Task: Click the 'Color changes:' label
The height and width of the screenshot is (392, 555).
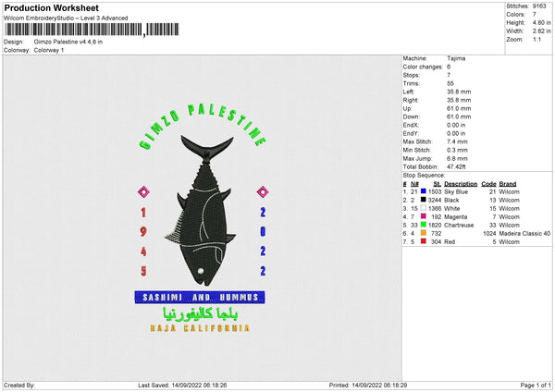Action: coord(423,67)
